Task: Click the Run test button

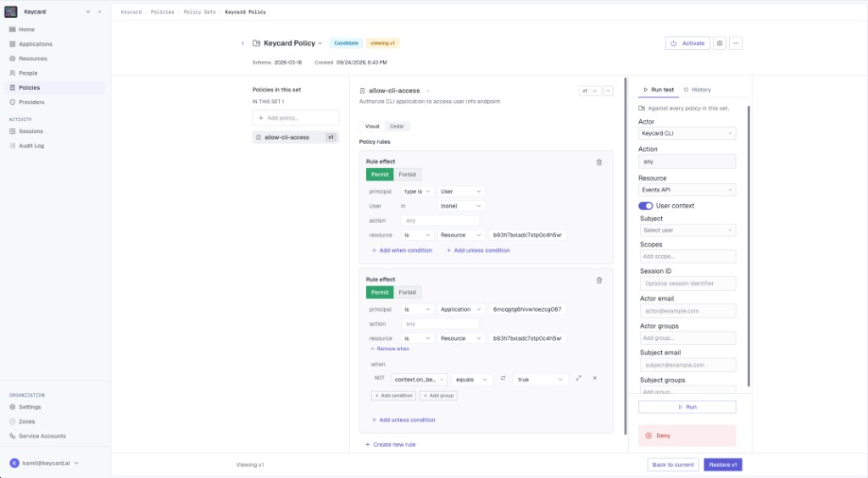Action: [x=687, y=407]
